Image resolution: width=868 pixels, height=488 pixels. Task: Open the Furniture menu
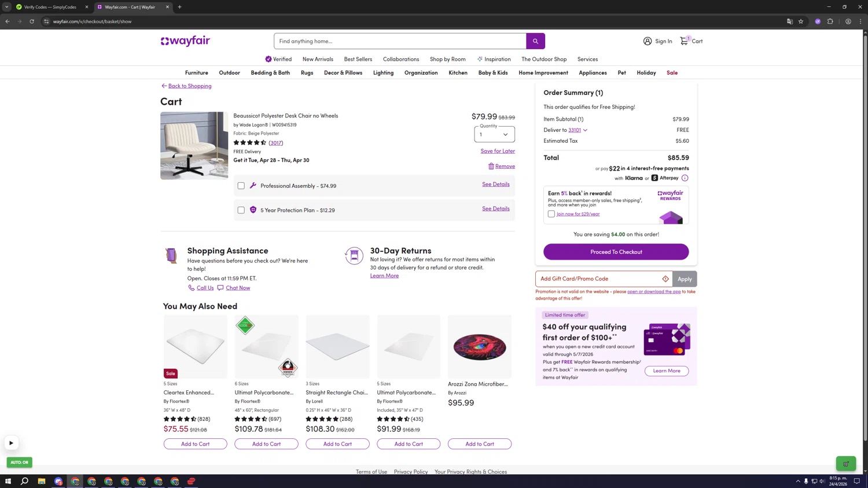196,73
